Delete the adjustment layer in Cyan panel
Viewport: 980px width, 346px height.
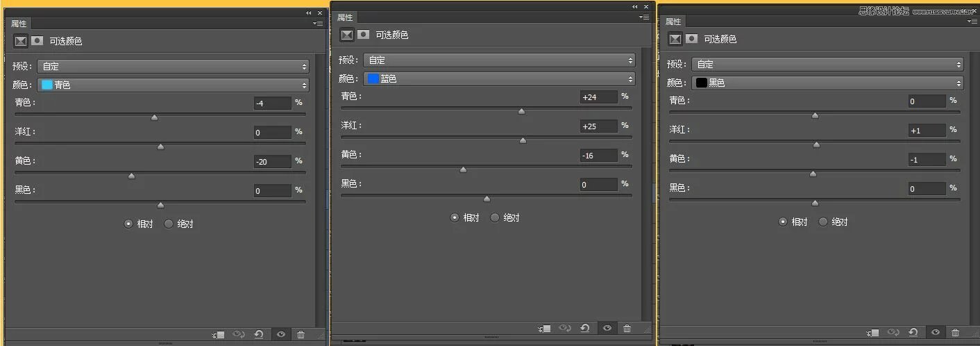coord(301,335)
